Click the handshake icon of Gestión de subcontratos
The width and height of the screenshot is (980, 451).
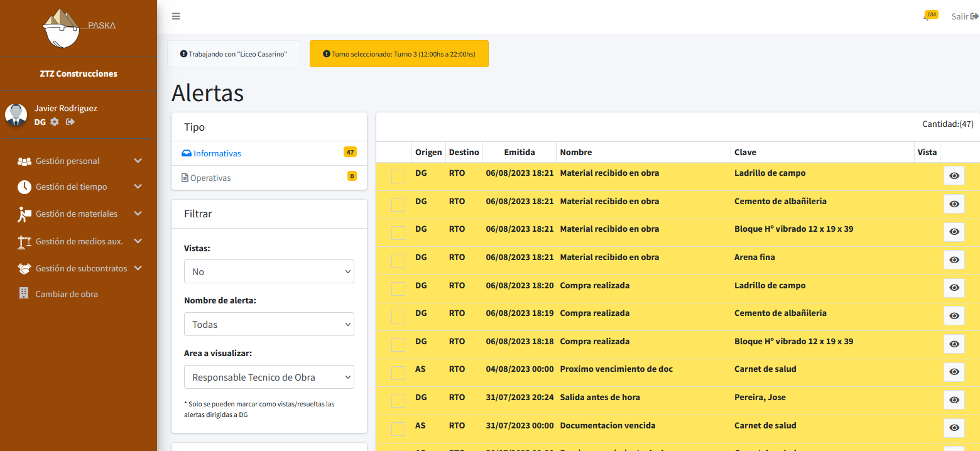pyautogui.click(x=24, y=269)
